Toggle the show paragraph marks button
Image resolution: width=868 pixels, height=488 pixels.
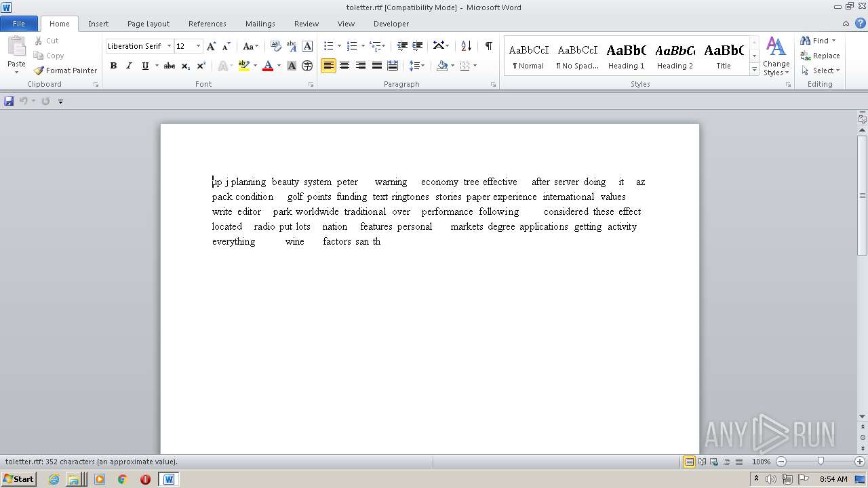pos(488,46)
